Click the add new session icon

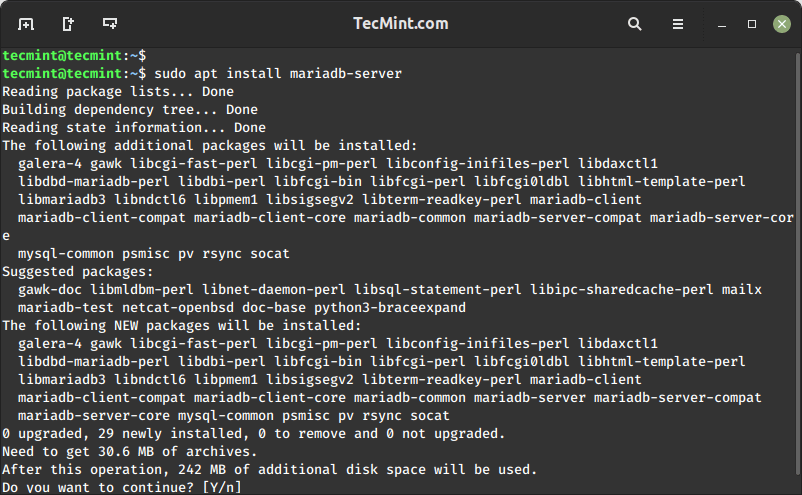26,23
